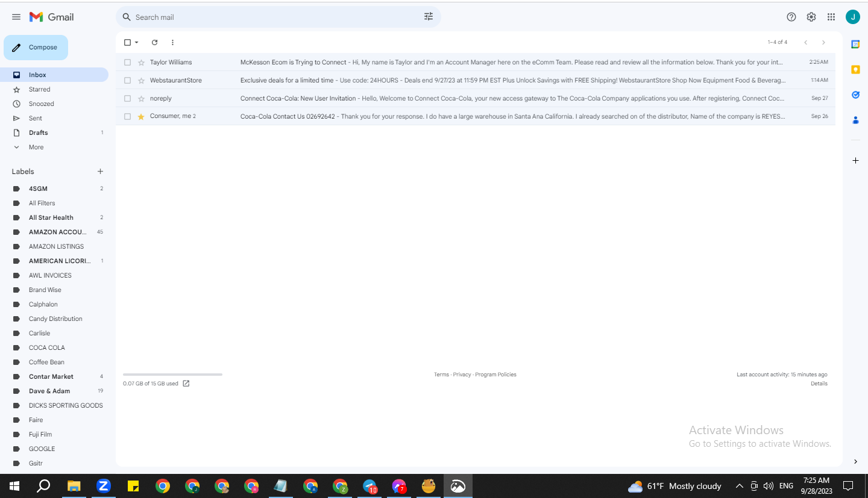
Task: Show hidden system tray icons chevron
Action: [739, 486]
